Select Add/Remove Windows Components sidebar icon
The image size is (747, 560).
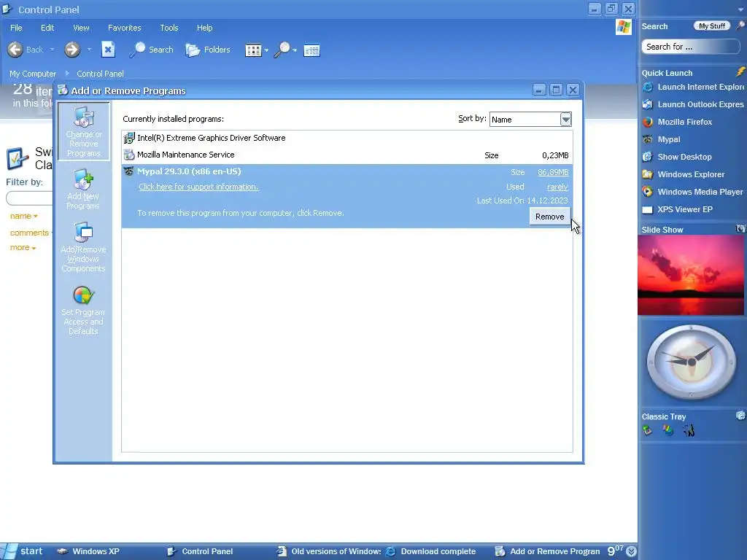[x=83, y=247]
